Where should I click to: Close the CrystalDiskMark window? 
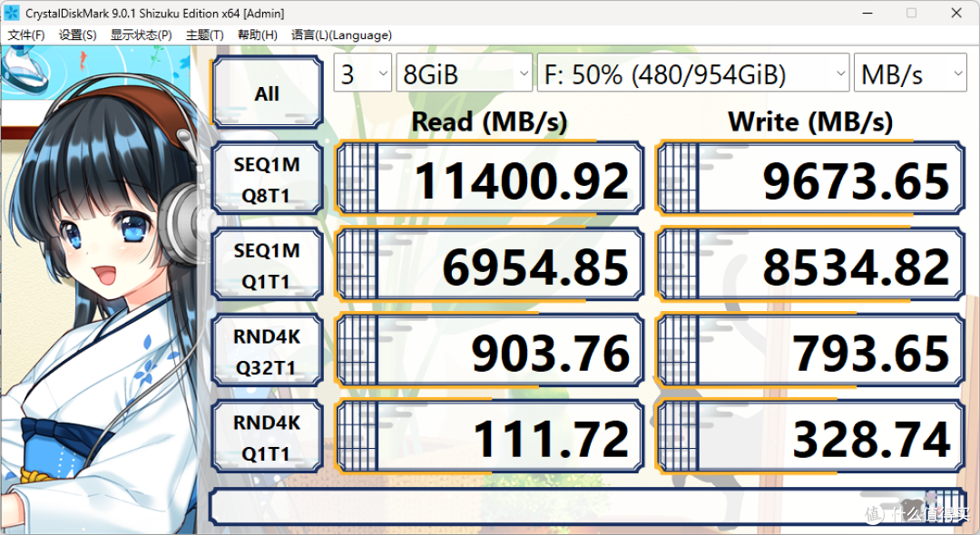coord(956,13)
